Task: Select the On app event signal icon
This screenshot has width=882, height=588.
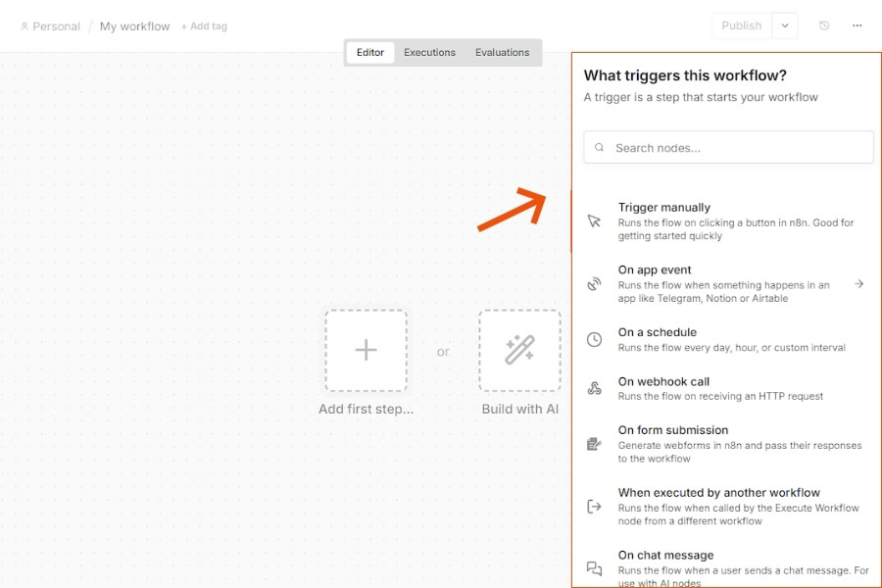Action: click(594, 284)
